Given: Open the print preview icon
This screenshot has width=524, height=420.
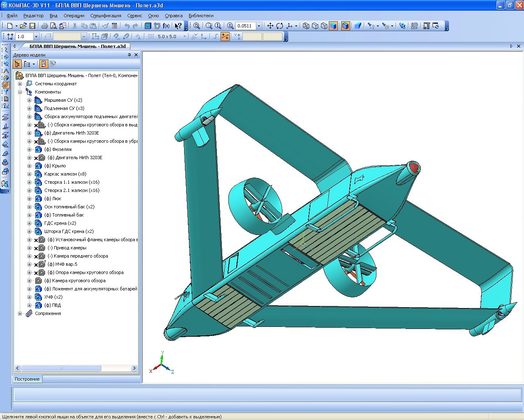Looking at the screenshot, I should tap(53, 26).
